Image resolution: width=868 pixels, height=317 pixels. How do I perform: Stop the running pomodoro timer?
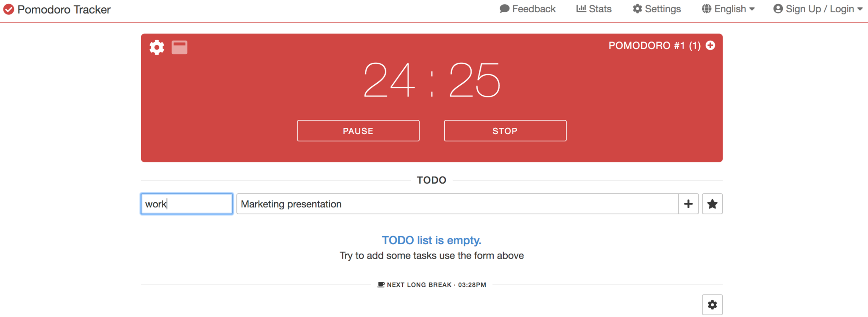click(x=505, y=130)
